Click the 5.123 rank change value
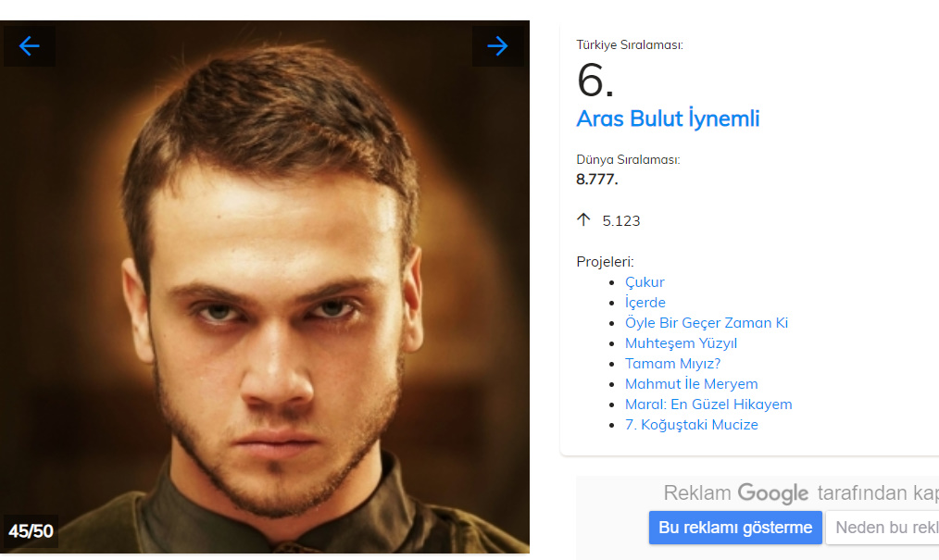 (621, 221)
